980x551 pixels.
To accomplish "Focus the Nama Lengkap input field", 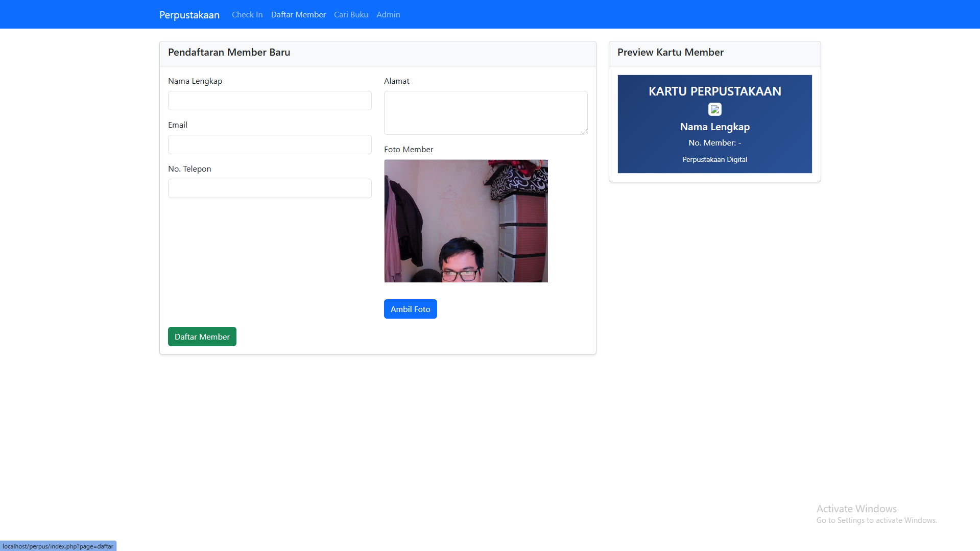I will click(x=270, y=101).
